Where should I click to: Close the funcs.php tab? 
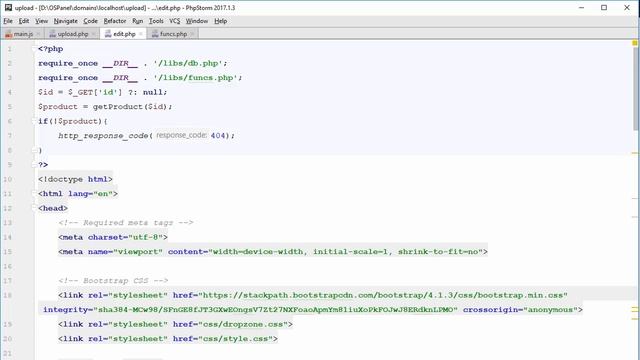[x=193, y=34]
